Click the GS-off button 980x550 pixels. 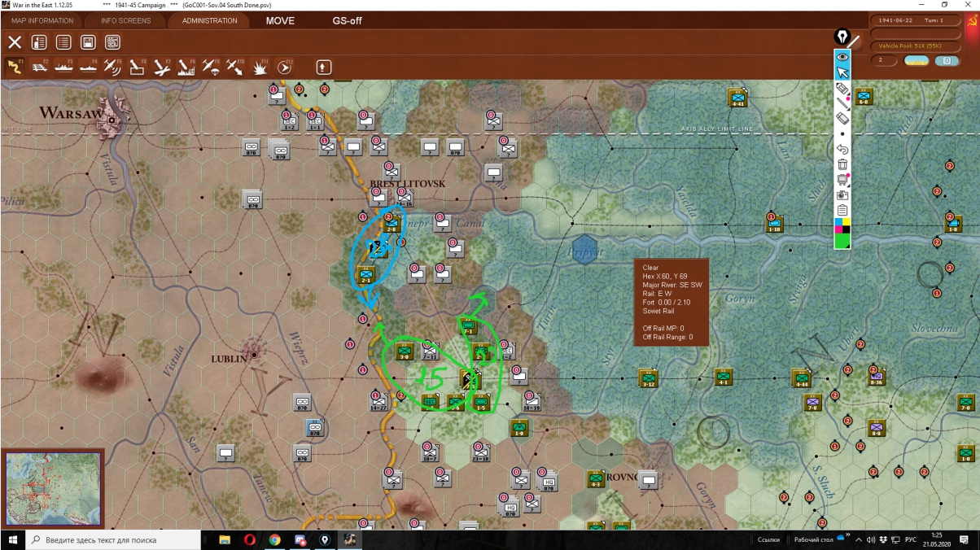[x=347, y=20]
